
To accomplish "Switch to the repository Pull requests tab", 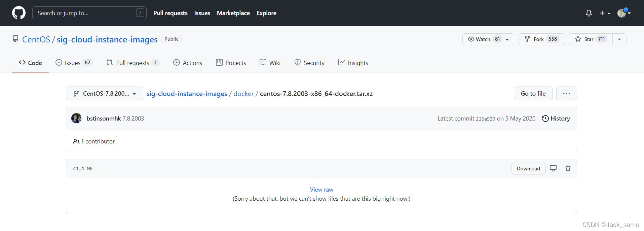I will coord(133,63).
